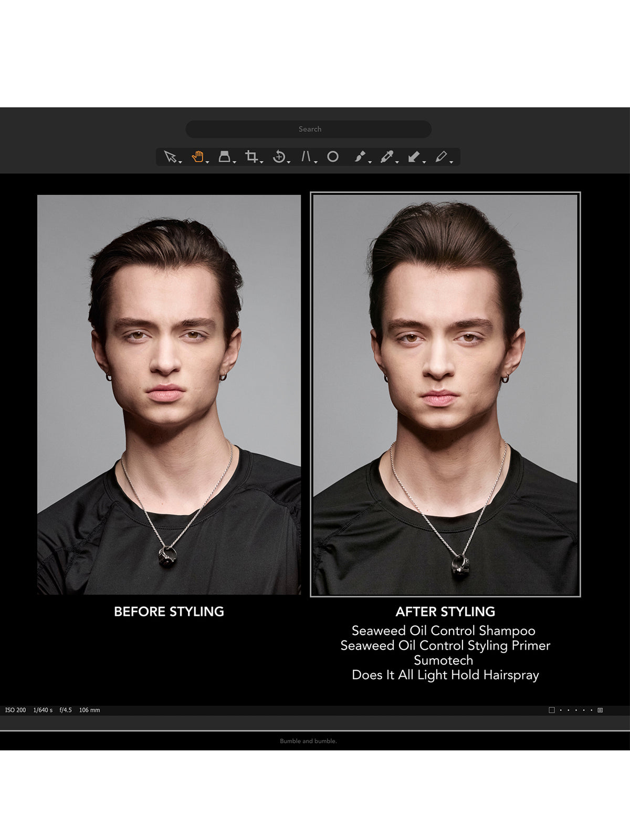Open the brush tool dropdown arrow
The width and height of the screenshot is (630, 840).
click(x=370, y=162)
